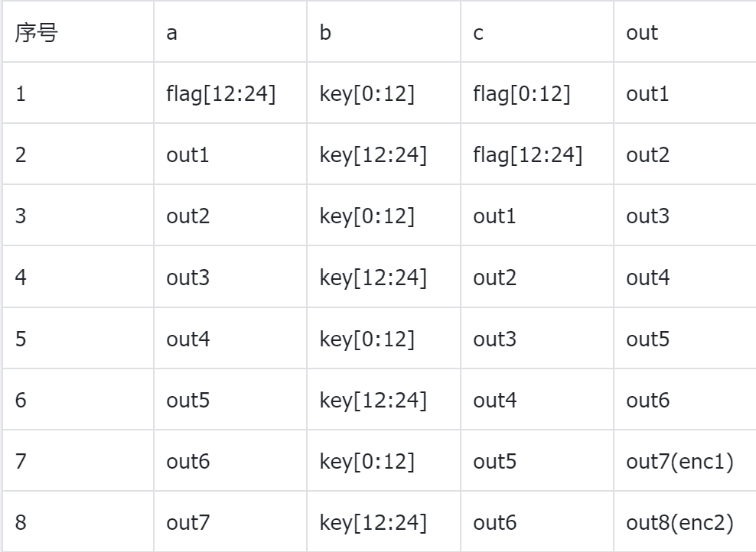Screen dimensions: 756x552
Task: Click the 序号 header cell
Action: 36,34
